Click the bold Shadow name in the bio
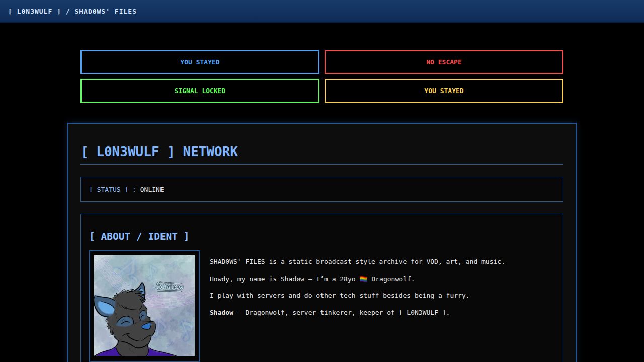The height and width of the screenshot is (362, 644). point(221,313)
